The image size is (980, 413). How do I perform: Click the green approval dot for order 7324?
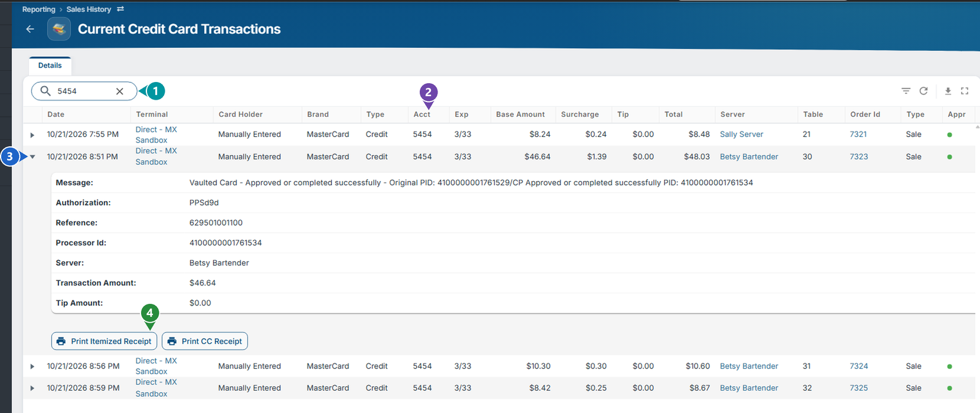coord(949,366)
